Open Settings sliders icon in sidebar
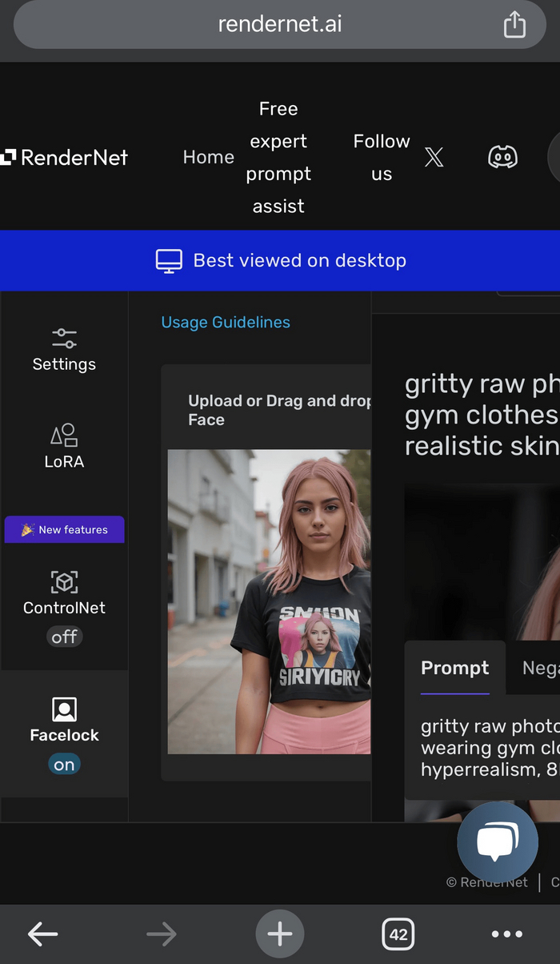560x964 pixels. tap(64, 338)
